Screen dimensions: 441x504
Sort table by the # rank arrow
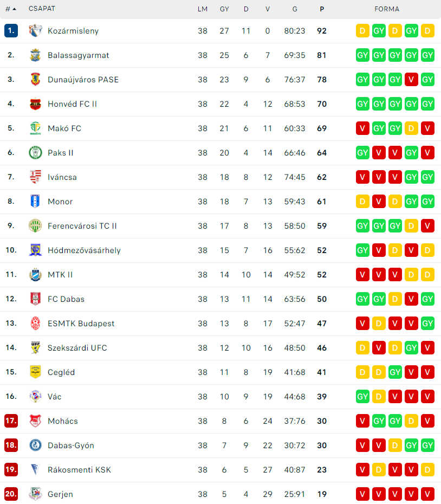point(11,9)
